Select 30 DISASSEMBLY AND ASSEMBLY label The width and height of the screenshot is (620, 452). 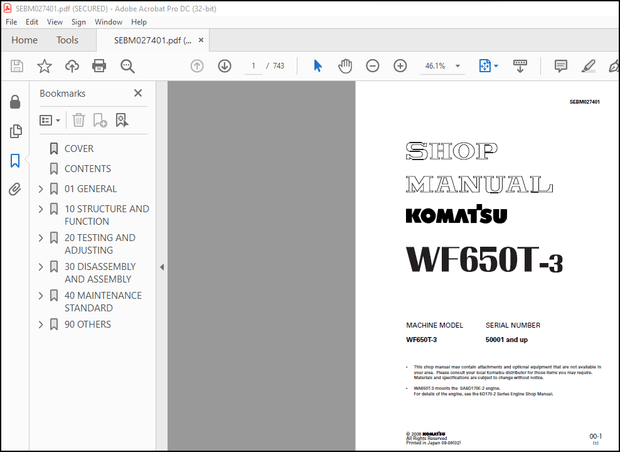[100, 273]
